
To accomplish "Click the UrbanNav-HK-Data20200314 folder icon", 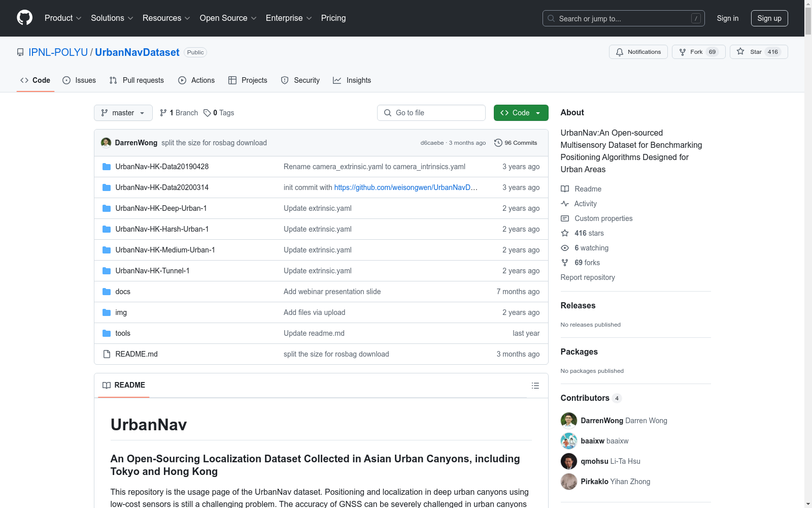I will 107,187.
